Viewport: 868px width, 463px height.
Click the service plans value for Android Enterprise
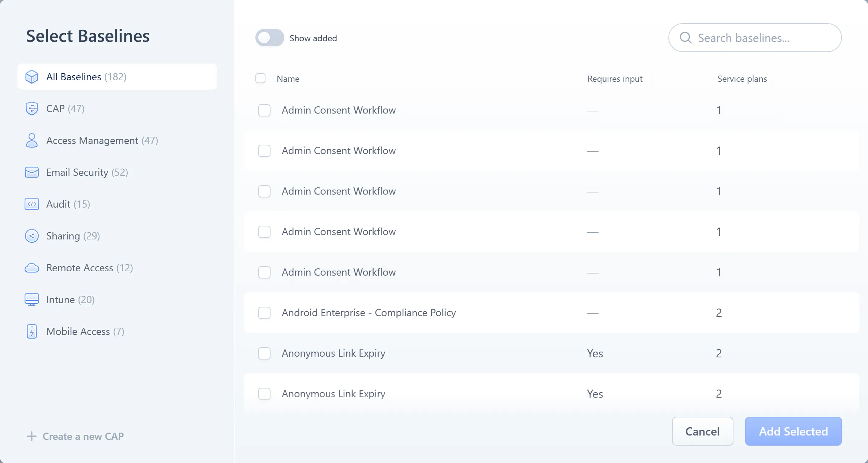(719, 313)
